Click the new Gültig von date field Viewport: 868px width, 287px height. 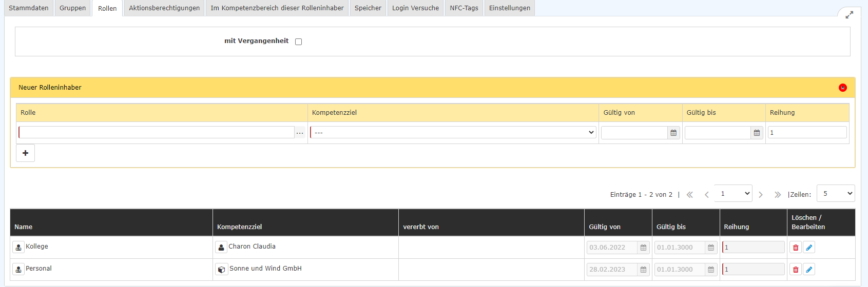point(634,133)
